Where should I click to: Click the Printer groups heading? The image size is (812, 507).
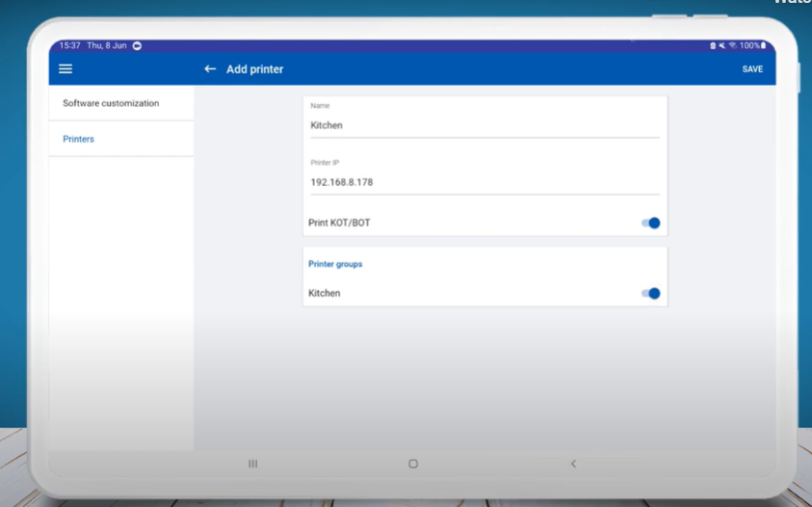[x=335, y=264]
